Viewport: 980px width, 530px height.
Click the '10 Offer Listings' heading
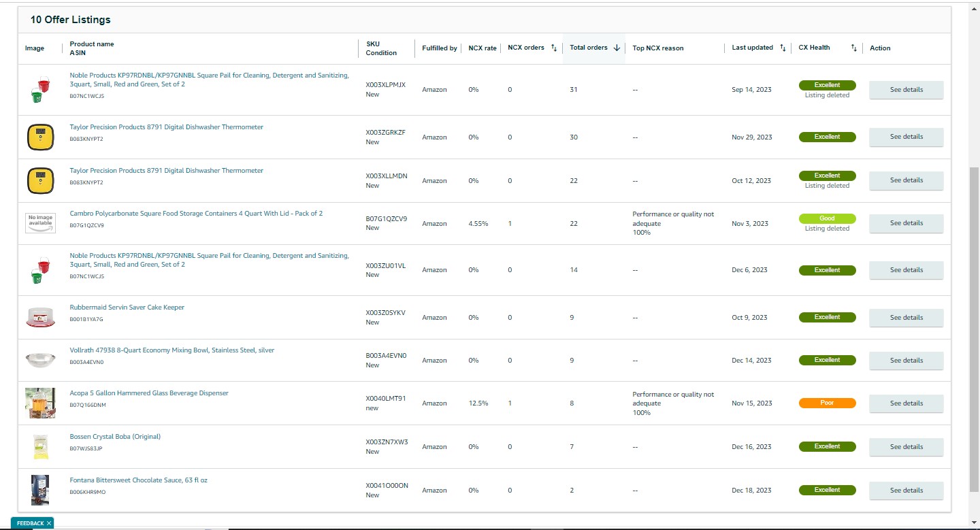click(70, 20)
